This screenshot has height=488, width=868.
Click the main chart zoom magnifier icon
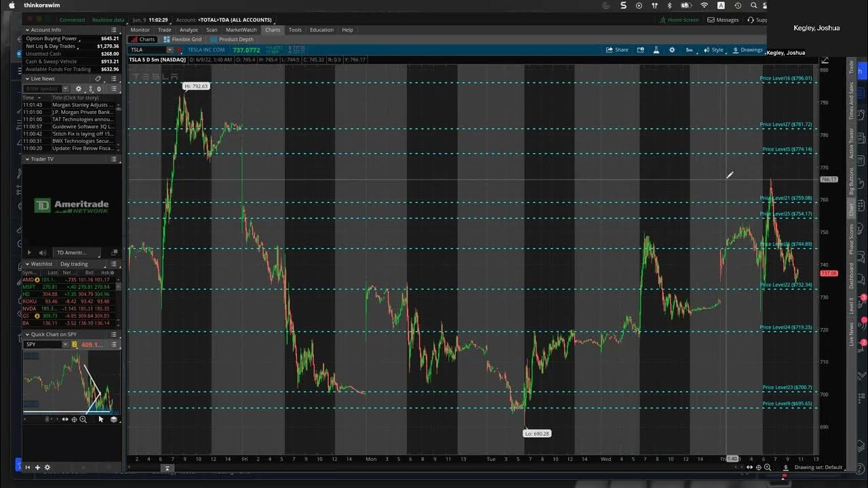click(768, 467)
